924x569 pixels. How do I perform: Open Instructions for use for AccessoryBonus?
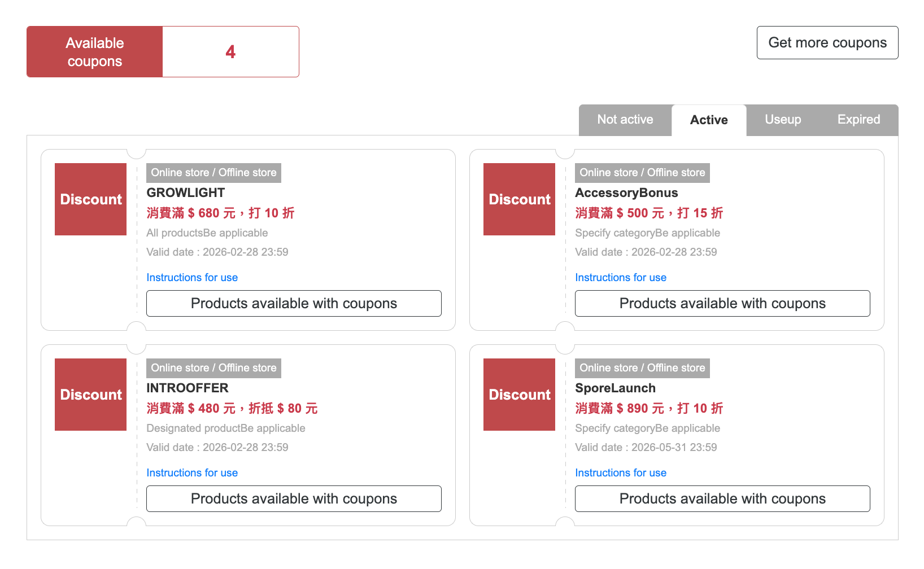coord(620,278)
